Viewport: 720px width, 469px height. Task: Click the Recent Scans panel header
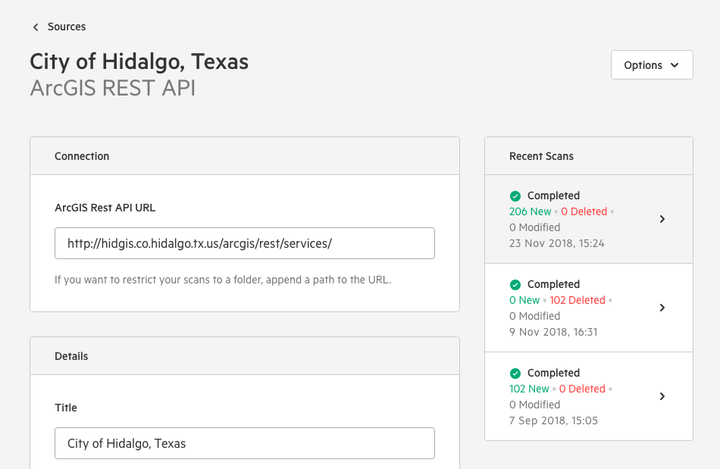(589, 156)
